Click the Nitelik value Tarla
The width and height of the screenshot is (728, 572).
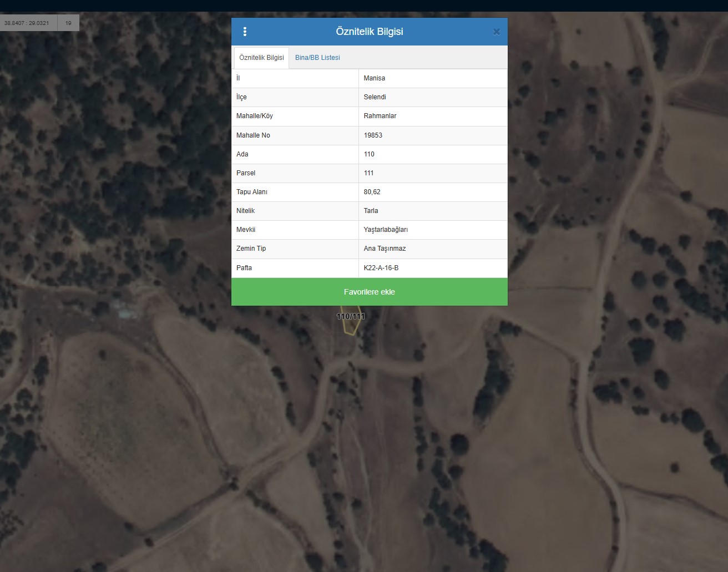coord(371,211)
